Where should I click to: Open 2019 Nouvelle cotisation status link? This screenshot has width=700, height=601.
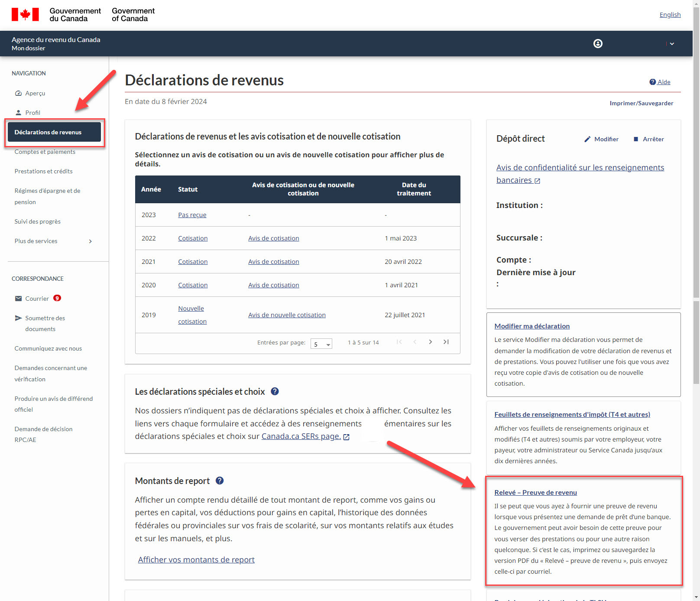coord(192,315)
